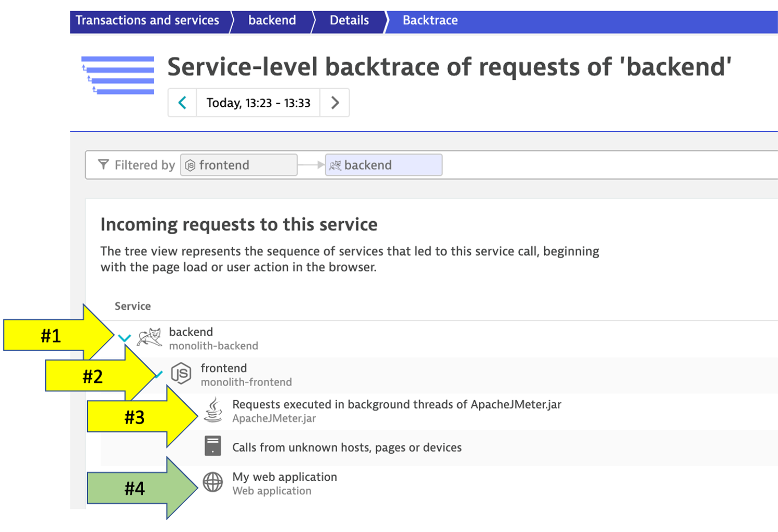This screenshot has width=778, height=532.
Task: Open the 'Today, 13:23 - 13:33' timeframe selector
Action: pos(258,103)
